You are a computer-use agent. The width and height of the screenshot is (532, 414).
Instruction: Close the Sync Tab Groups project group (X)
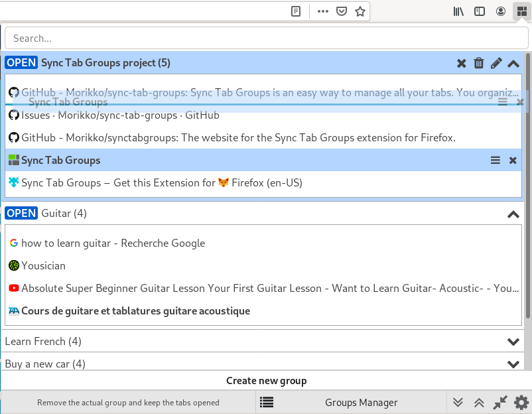pyautogui.click(x=461, y=63)
